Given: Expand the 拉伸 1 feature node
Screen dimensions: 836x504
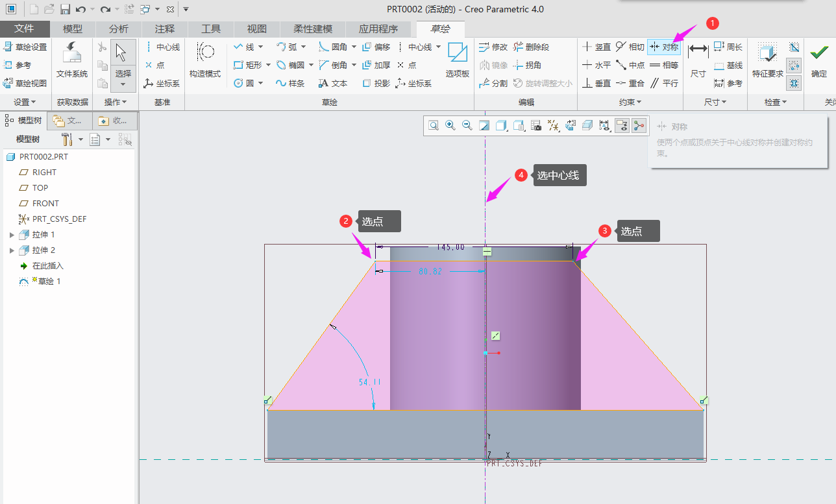Looking at the screenshot, I should [x=11, y=235].
